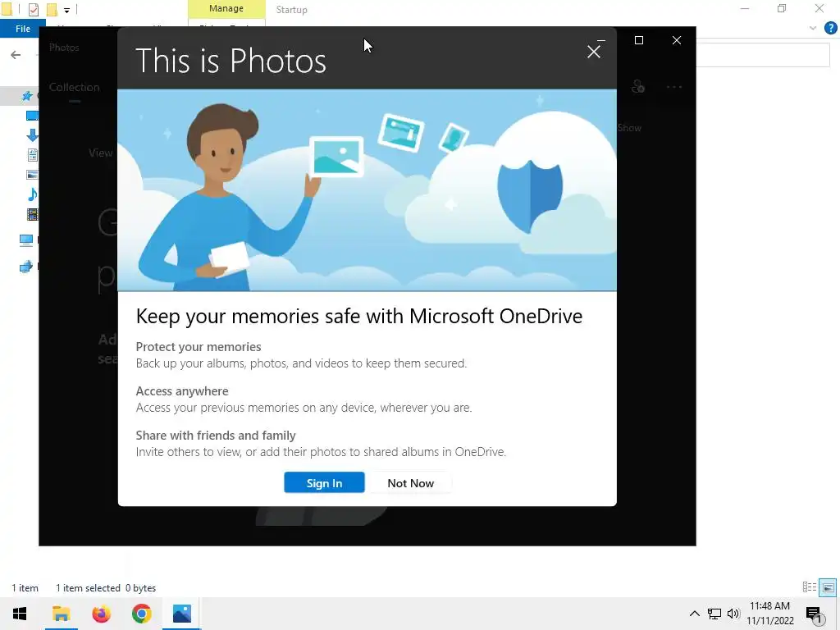This screenshot has width=840, height=630.
Task: Open network status tray icon
Action: [714, 614]
